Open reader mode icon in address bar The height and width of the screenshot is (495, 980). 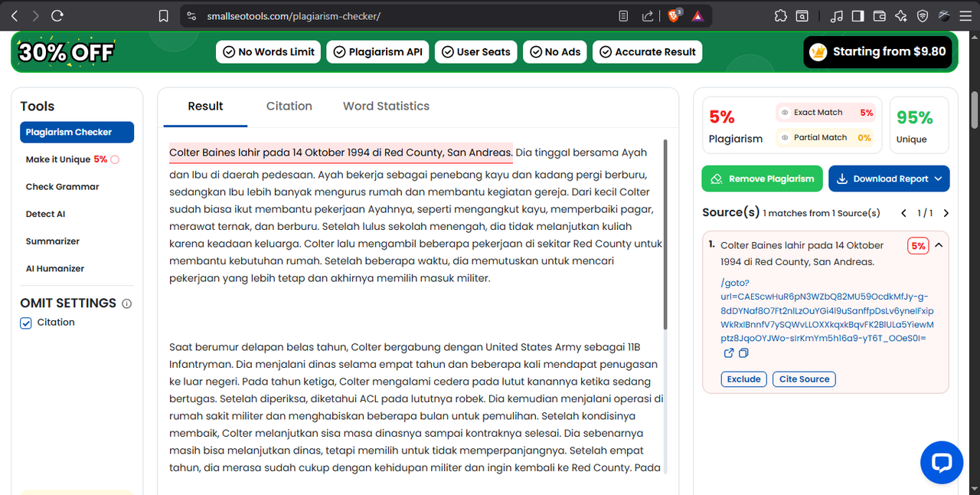[x=624, y=15]
